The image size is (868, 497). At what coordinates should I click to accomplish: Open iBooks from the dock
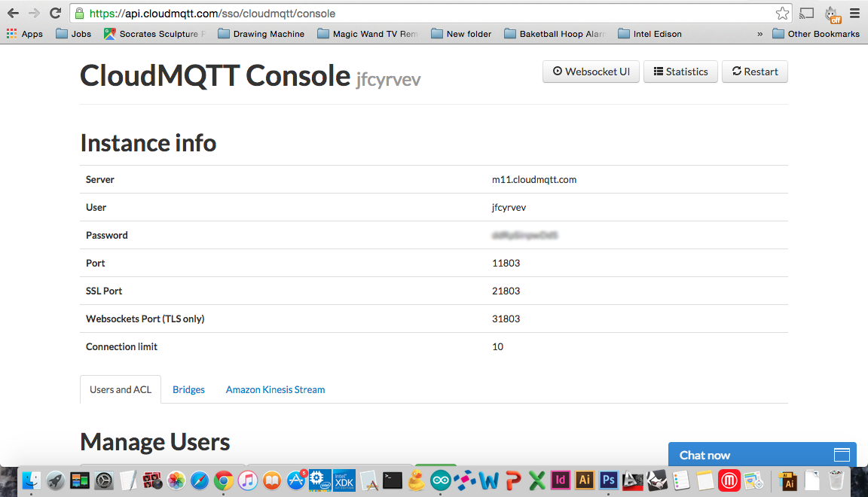[x=272, y=480]
